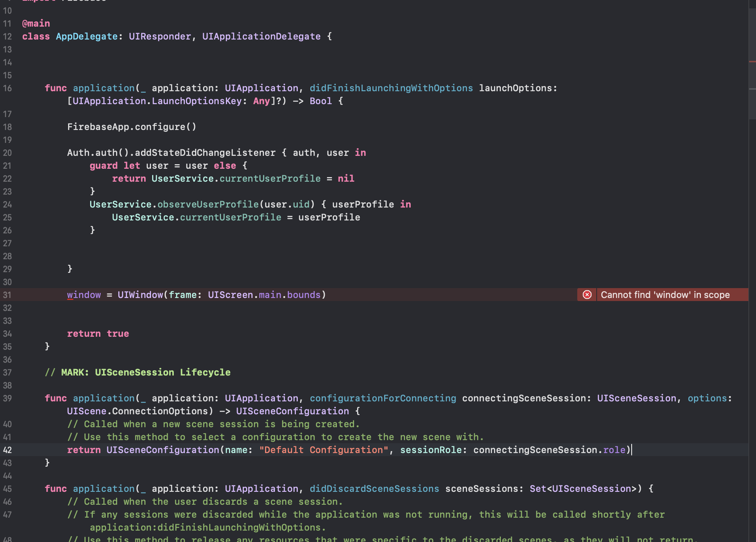The height and width of the screenshot is (542, 756).
Task: Click line number 18 to set a breakpoint
Action: 7,127
